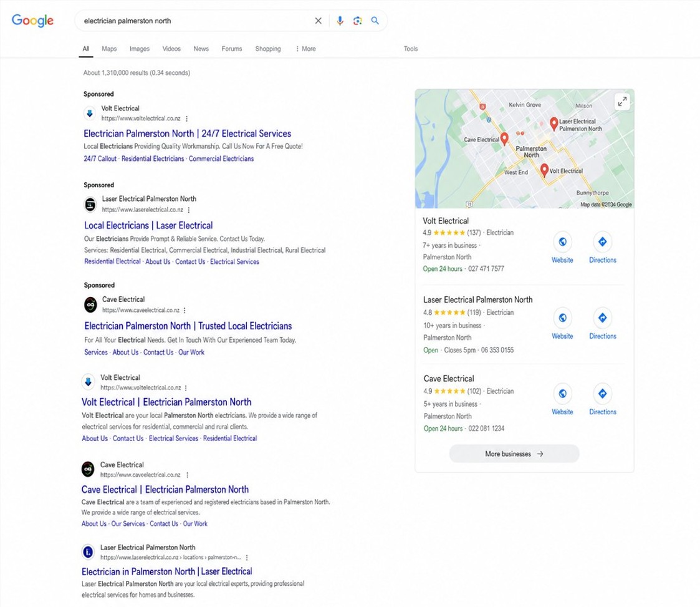
Task: Open Website icon for Volt Electrical listing
Action: point(562,241)
